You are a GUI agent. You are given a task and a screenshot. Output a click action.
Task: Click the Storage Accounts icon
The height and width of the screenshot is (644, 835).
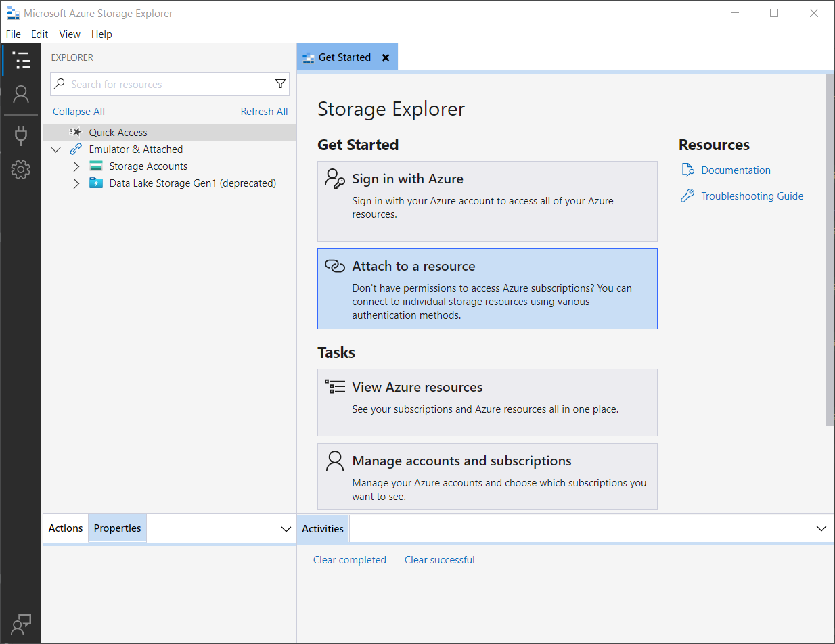96,166
